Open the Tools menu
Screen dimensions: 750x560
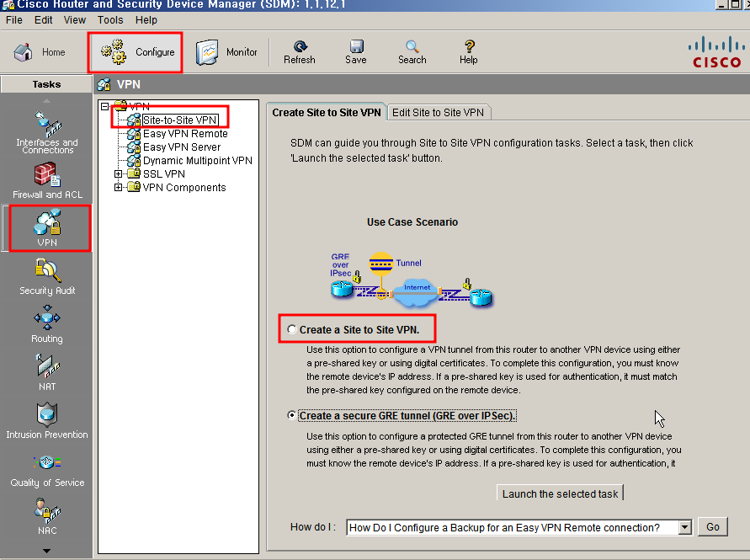pos(110,20)
